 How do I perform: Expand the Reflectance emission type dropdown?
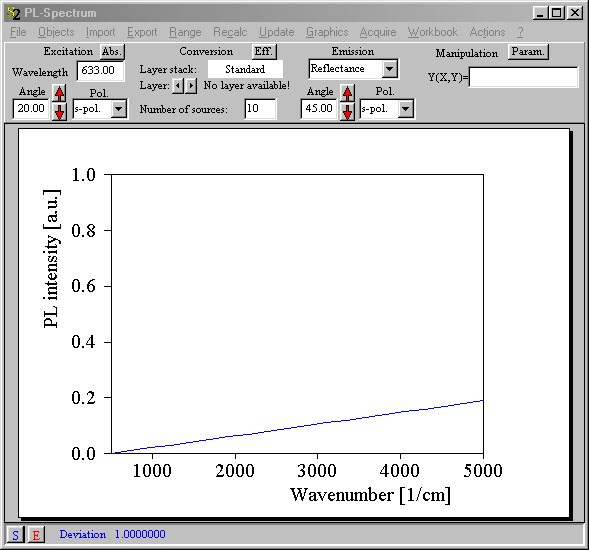tap(390, 69)
